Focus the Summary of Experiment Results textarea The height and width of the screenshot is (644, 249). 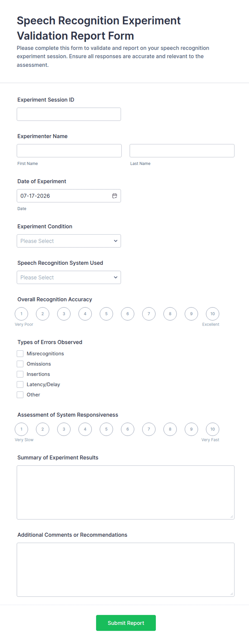click(x=126, y=492)
